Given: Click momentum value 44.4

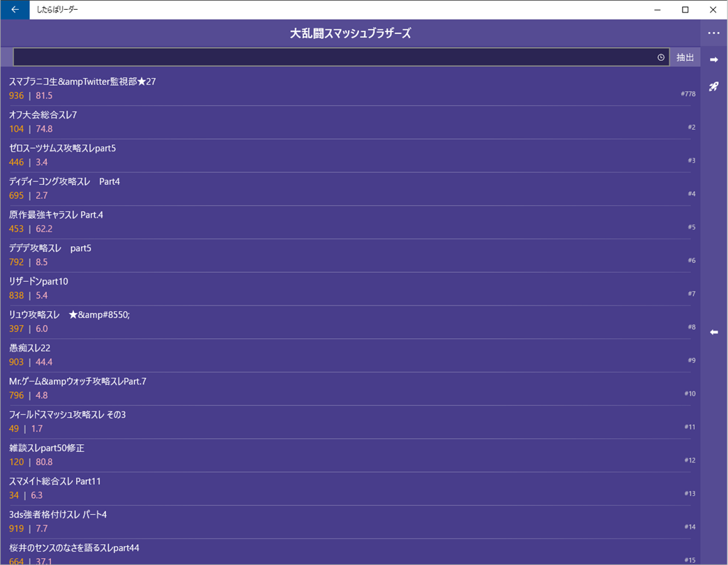Looking at the screenshot, I should click(x=44, y=362).
